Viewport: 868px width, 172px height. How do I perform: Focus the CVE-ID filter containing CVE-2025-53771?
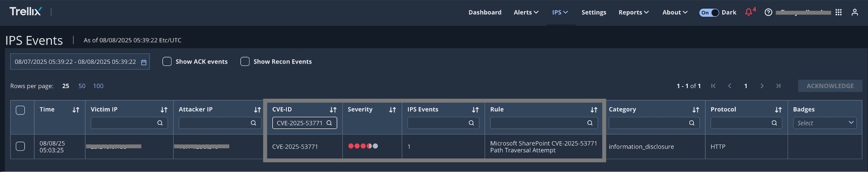[304, 123]
